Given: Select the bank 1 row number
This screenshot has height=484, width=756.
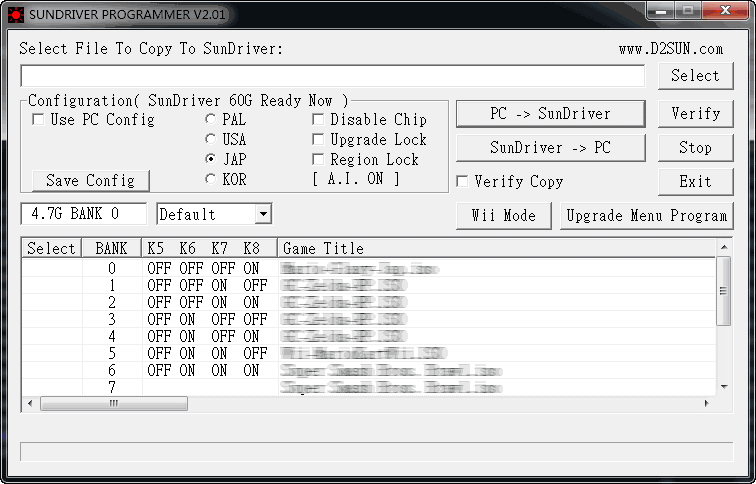Looking at the screenshot, I should click(x=112, y=285).
